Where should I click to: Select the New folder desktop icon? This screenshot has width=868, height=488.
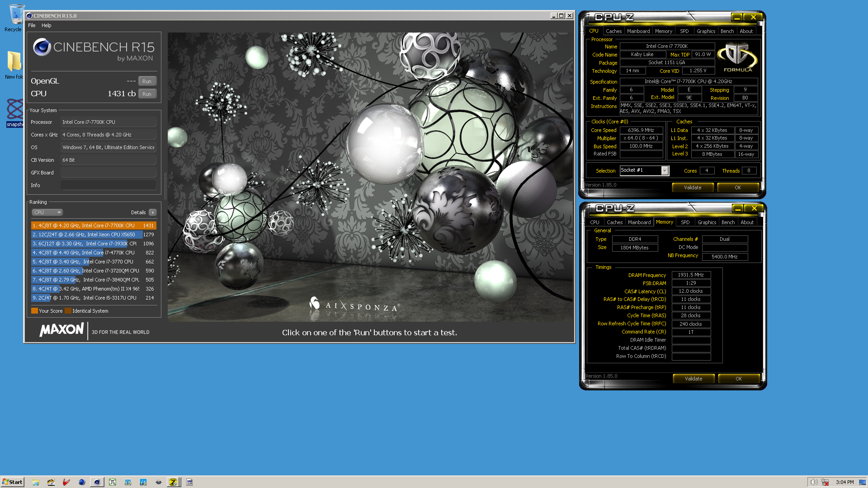point(14,65)
